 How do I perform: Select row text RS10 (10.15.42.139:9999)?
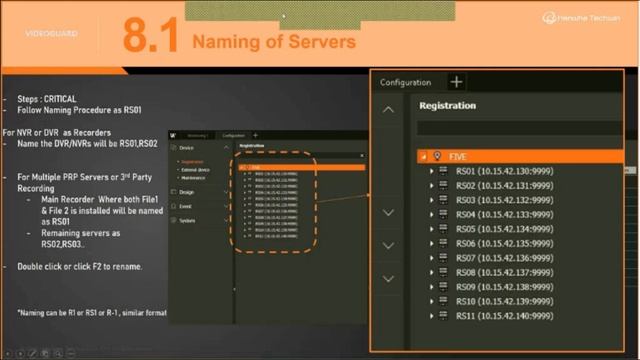click(x=504, y=302)
